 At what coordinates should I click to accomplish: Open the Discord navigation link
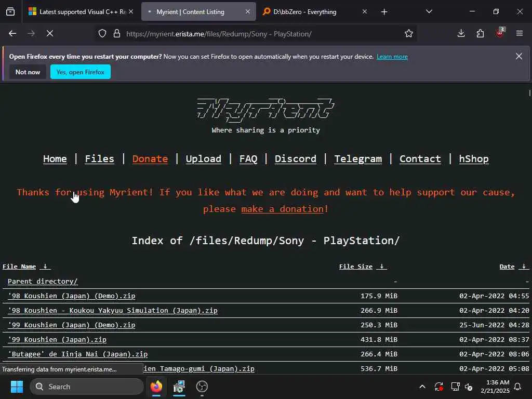click(x=296, y=159)
